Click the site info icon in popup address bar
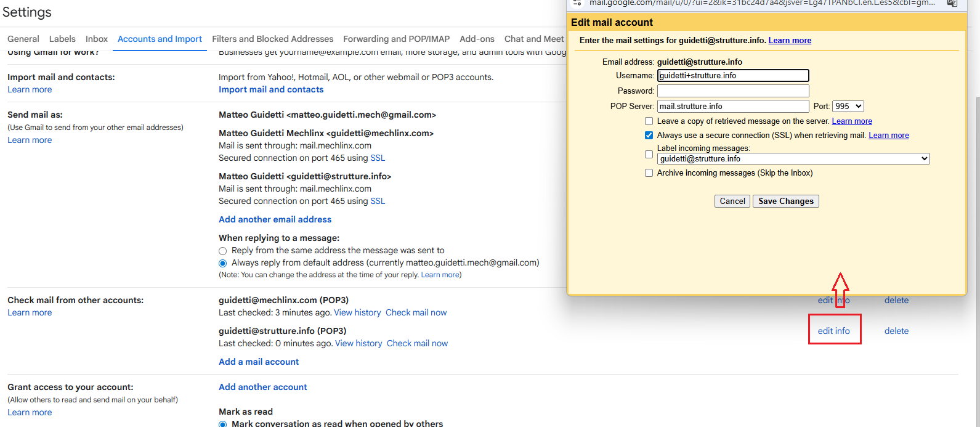The height and width of the screenshot is (427, 980). pyautogui.click(x=577, y=3)
